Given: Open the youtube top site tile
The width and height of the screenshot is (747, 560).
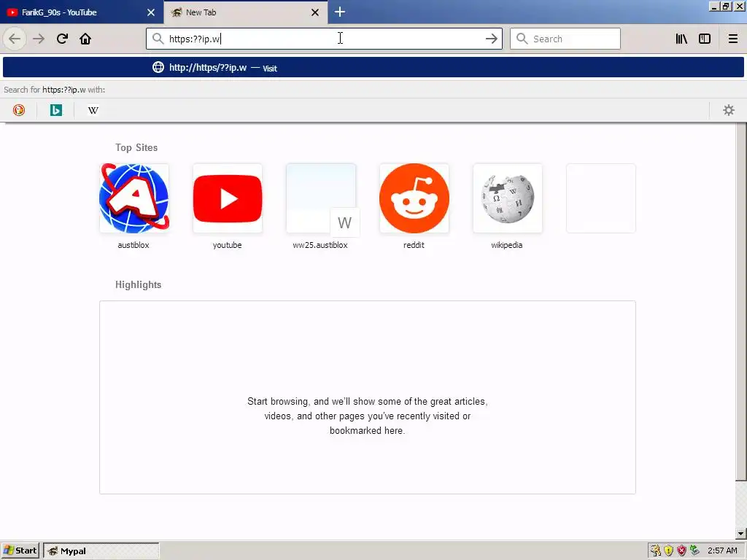Looking at the screenshot, I should click(228, 198).
